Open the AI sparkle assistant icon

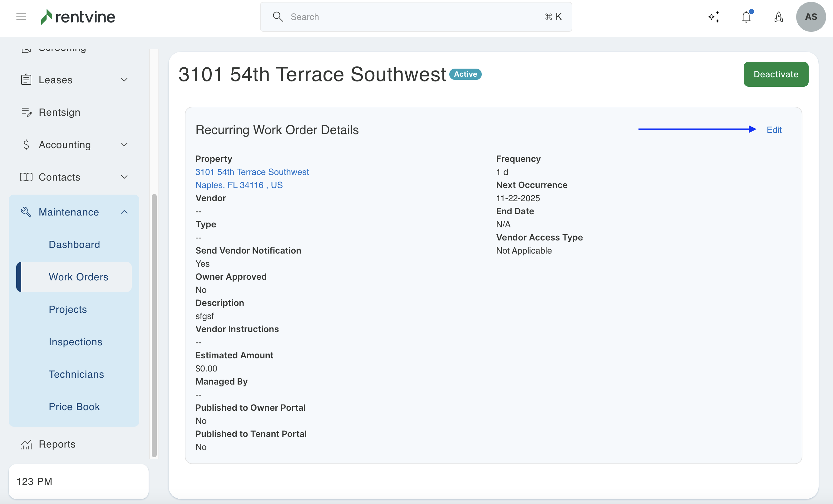714,17
